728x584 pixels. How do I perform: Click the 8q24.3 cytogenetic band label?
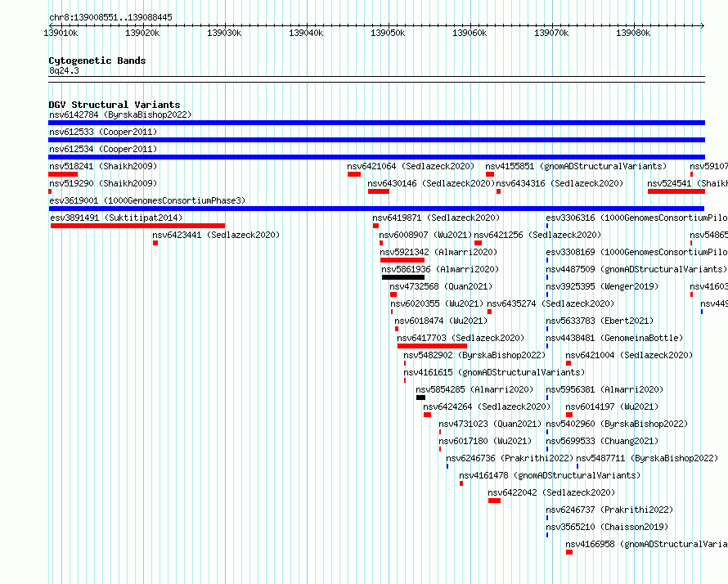[x=64, y=70]
